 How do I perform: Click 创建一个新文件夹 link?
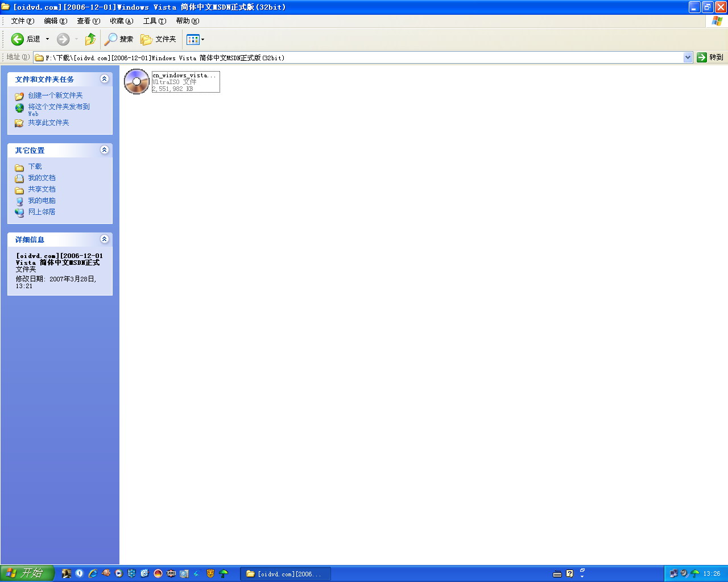click(56, 95)
